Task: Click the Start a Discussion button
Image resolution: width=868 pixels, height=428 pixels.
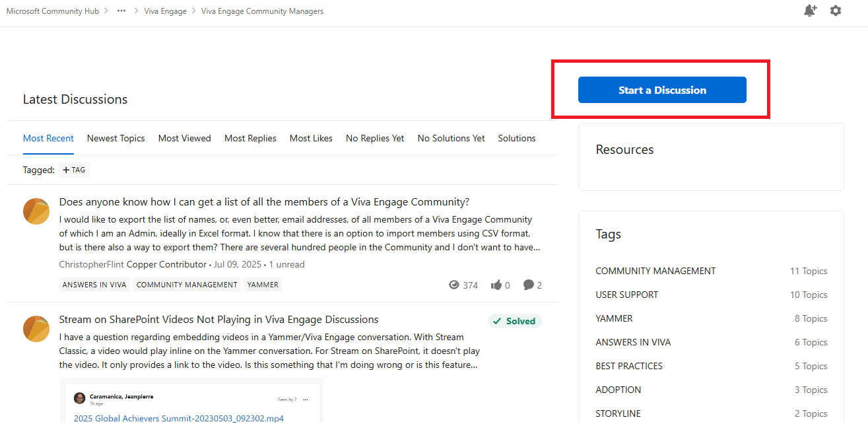Action: coord(662,90)
